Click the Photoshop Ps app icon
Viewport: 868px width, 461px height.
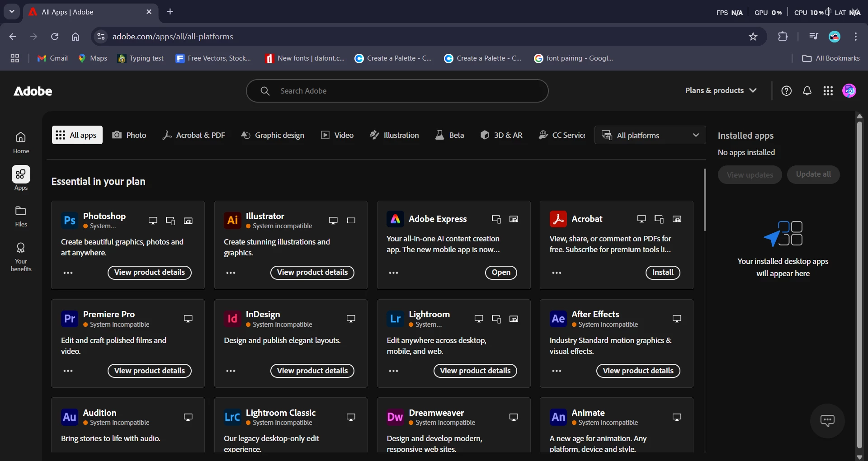pyautogui.click(x=70, y=220)
